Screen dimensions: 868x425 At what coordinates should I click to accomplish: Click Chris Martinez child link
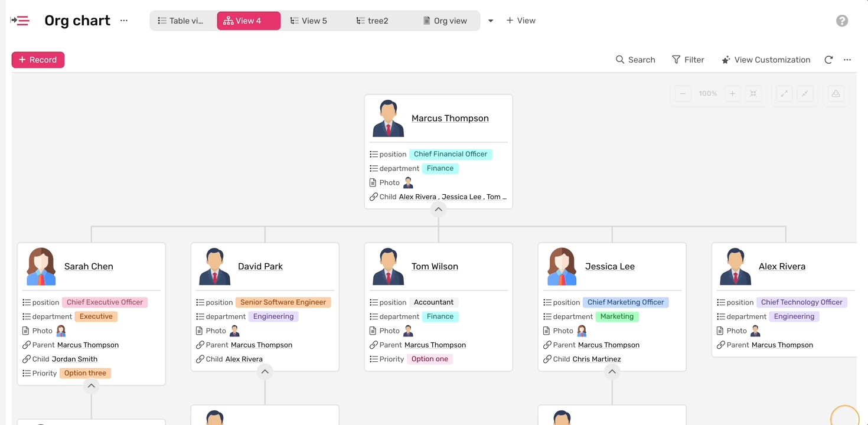pyautogui.click(x=596, y=359)
